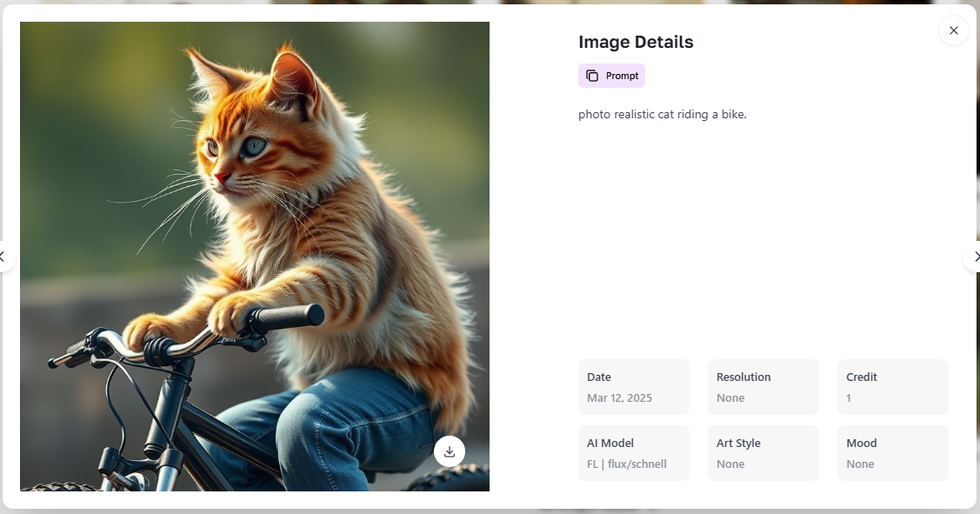Close the Image Details dialog
Screen dimensions: 980x514
(953, 30)
